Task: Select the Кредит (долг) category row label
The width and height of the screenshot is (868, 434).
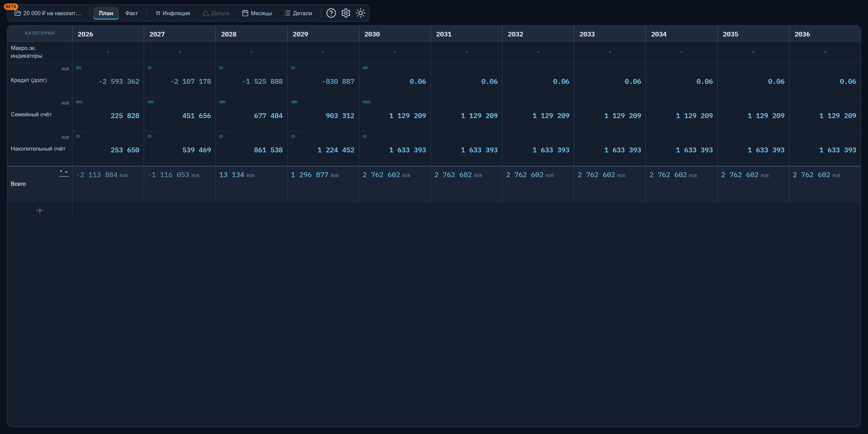Action: 29,80
